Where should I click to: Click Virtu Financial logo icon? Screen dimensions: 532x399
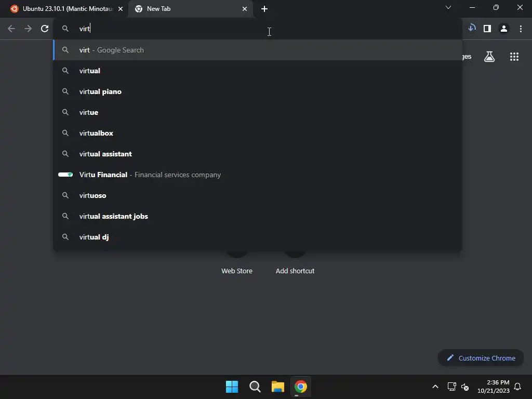pos(65,175)
